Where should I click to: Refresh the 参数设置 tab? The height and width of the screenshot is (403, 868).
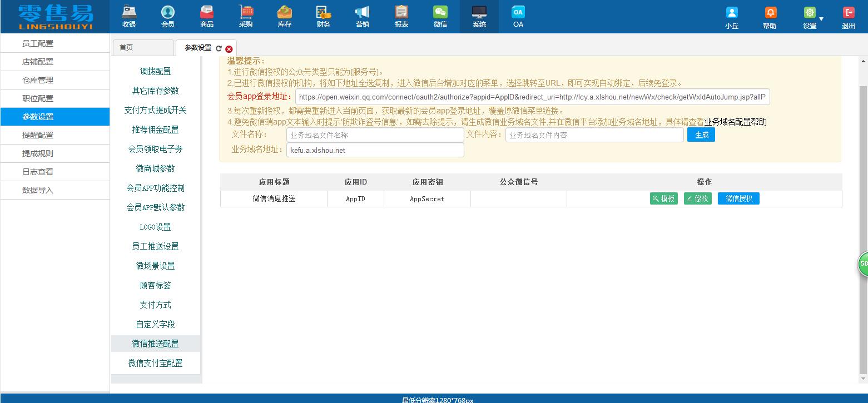220,48
